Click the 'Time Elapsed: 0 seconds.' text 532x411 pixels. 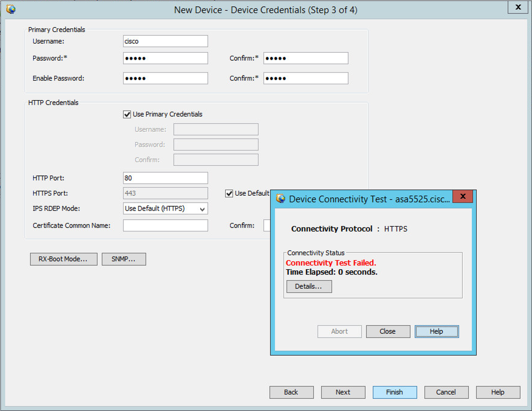click(331, 272)
